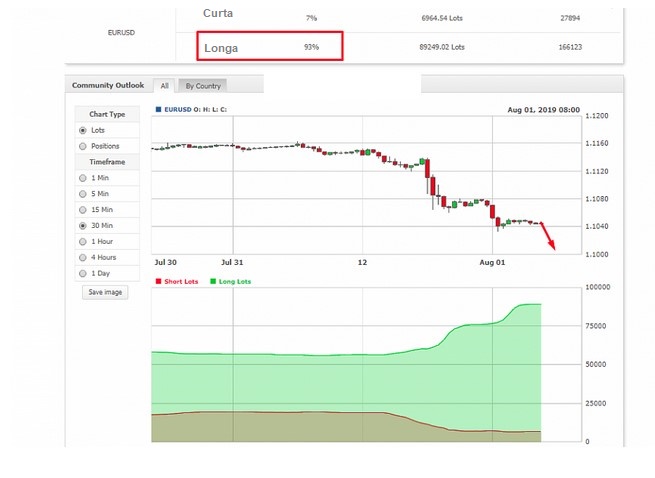The width and height of the screenshot is (655, 478).
Task: Switch to the By Country tab
Action: [204, 86]
